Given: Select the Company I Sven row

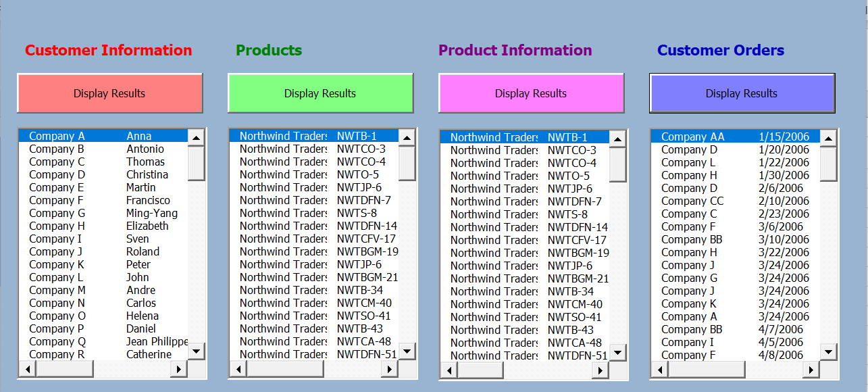Looking at the screenshot, I should tap(104, 239).
